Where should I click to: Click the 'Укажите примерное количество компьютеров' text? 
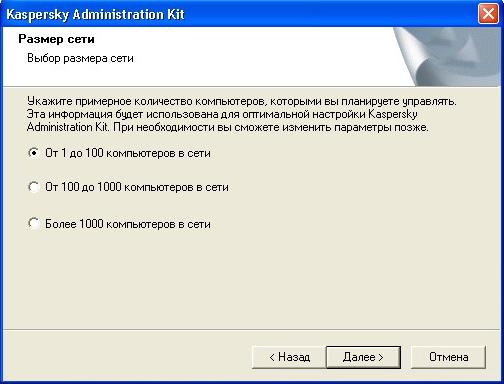coord(147,101)
